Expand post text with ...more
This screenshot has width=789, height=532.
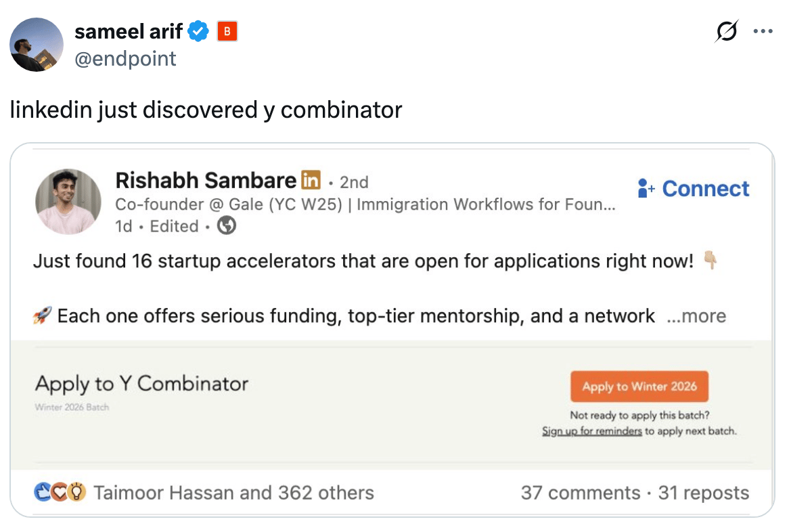(x=696, y=316)
